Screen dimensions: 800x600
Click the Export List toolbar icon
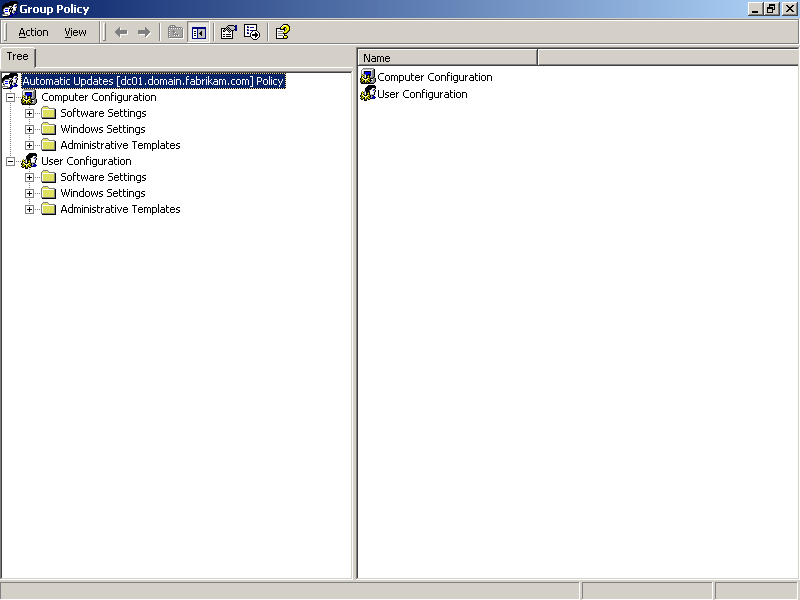(x=252, y=32)
